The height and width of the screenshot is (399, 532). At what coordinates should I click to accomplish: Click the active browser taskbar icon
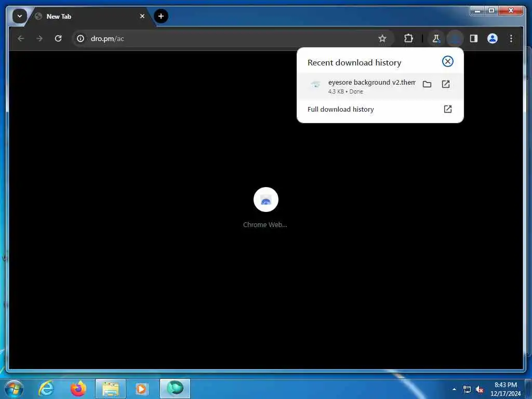(175, 389)
